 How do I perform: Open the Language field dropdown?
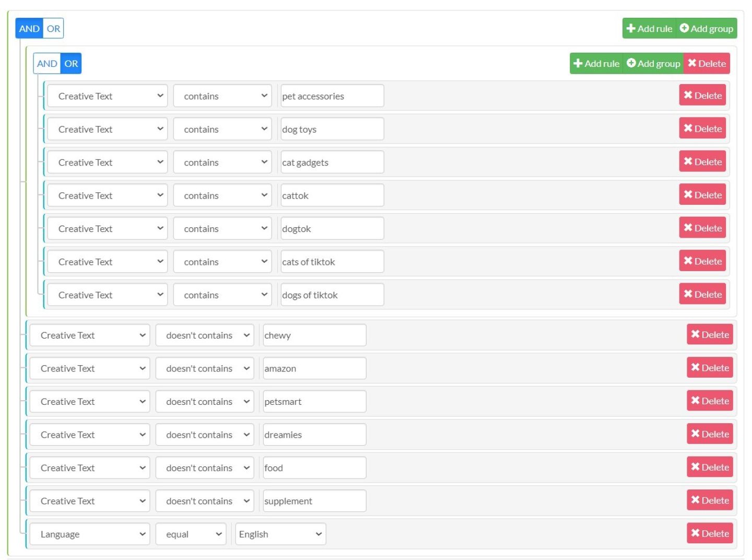90,534
